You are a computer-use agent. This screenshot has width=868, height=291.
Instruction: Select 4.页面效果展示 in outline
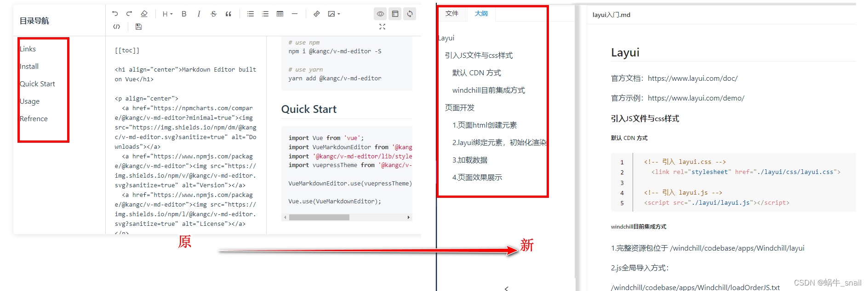click(x=477, y=177)
